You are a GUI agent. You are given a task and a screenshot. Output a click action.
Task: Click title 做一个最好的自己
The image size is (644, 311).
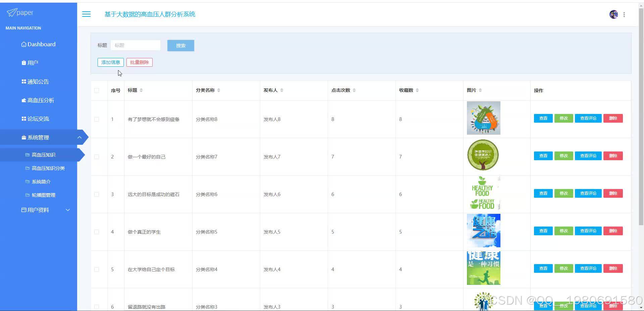point(147,157)
